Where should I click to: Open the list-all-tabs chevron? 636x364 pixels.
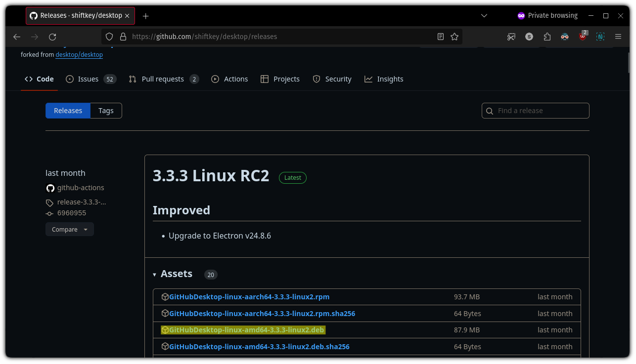pyautogui.click(x=484, y=15)
